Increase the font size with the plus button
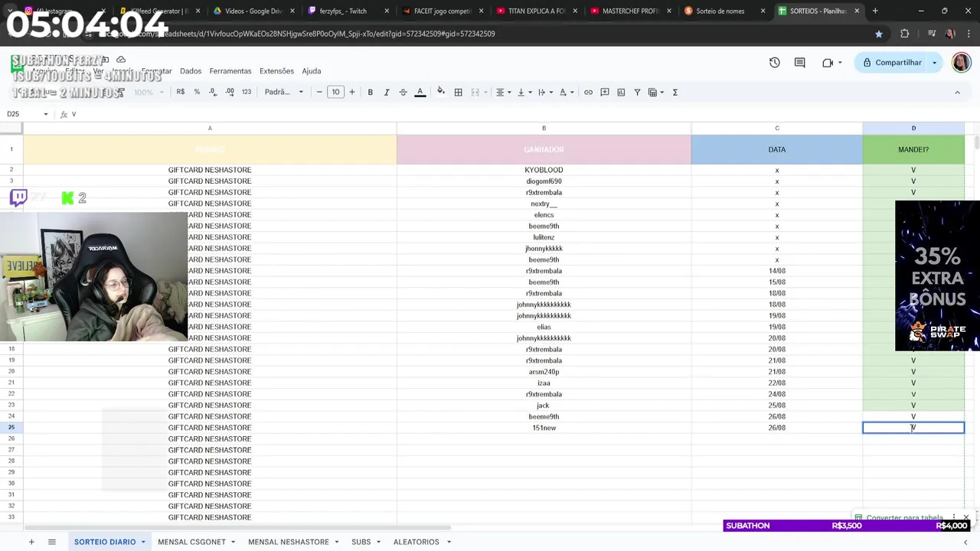The width and height of the screenshot is (980, 551). point(352,92)
